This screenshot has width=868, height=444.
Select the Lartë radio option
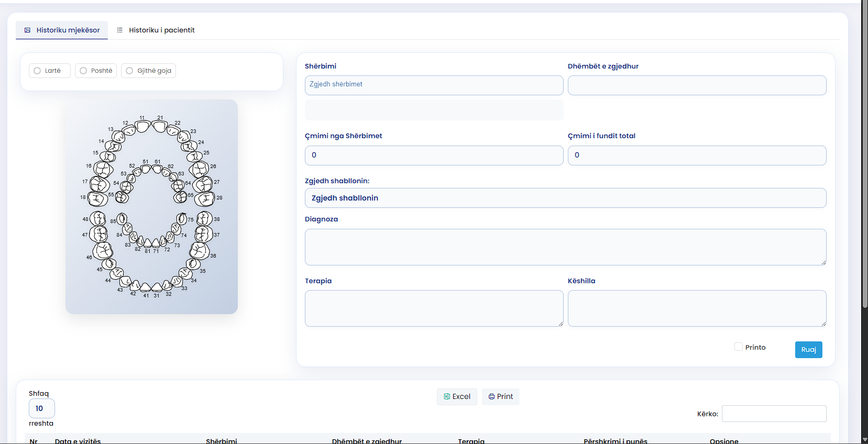click(38, 71)
